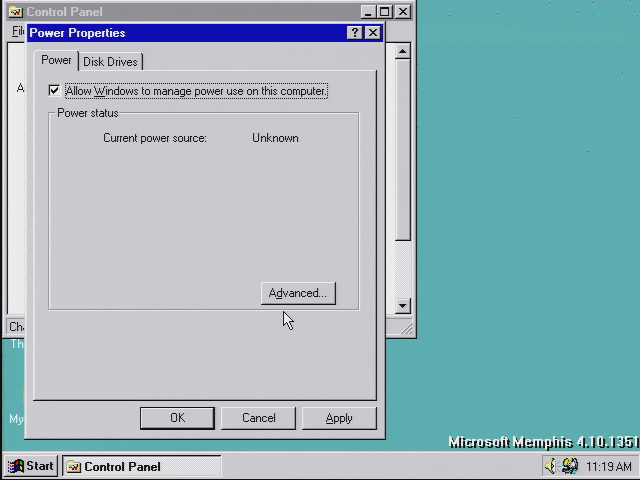Screen dimensions: 640x480
Task: Click the Control Panel title bar icon
Action: (16, 12)
